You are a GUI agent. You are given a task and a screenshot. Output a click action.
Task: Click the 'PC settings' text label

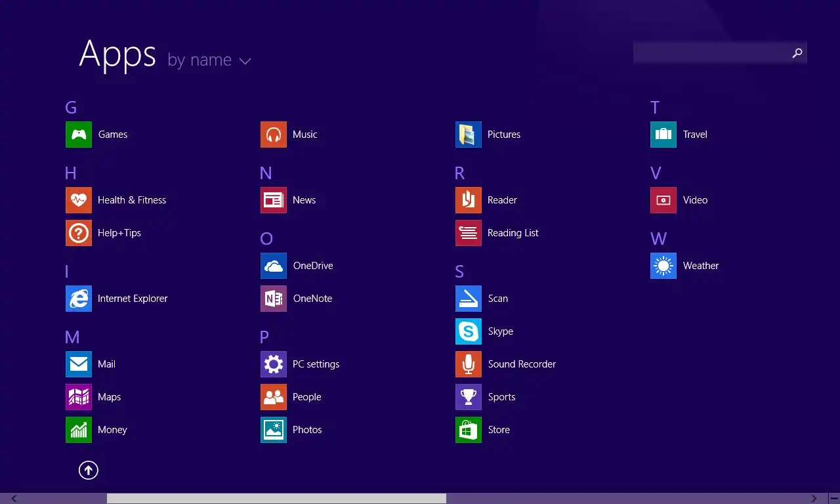[x=316, y=364]
